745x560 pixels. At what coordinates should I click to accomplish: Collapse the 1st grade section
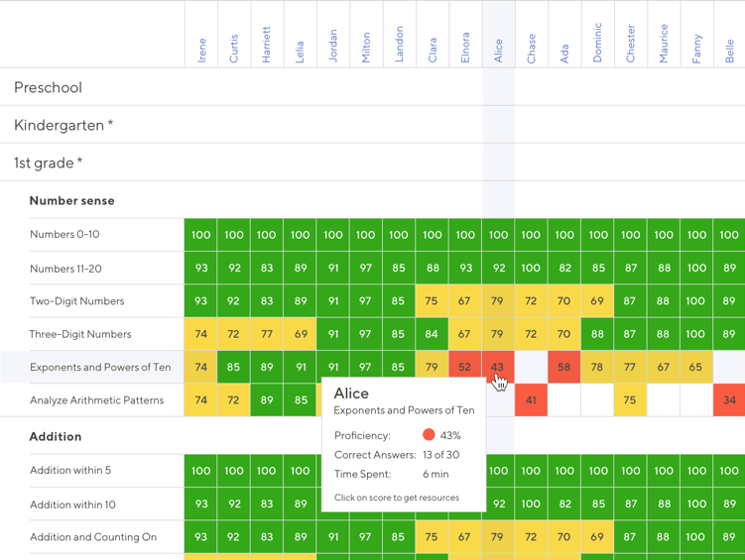click(48, 163)
